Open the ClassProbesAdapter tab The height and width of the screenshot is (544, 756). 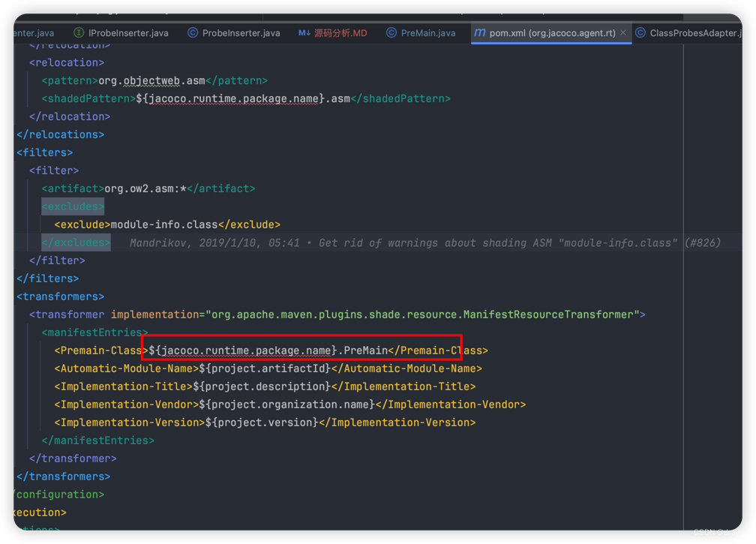689,33
